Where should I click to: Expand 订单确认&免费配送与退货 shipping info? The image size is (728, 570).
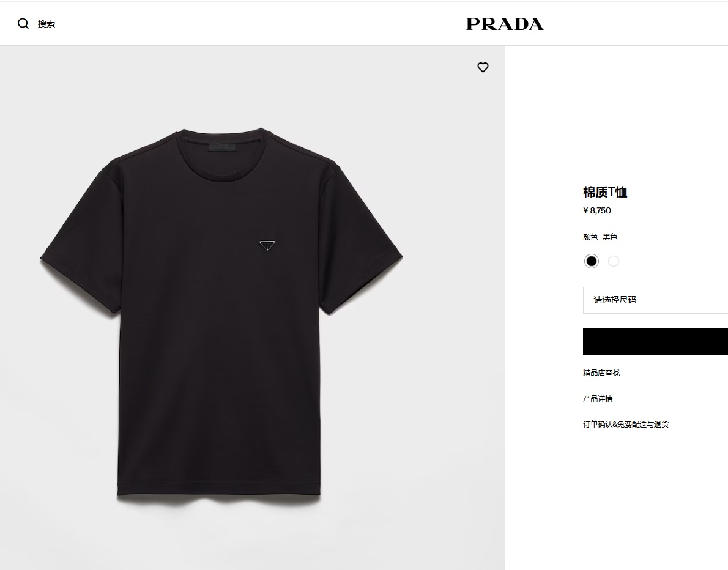(x=625, y=424)
